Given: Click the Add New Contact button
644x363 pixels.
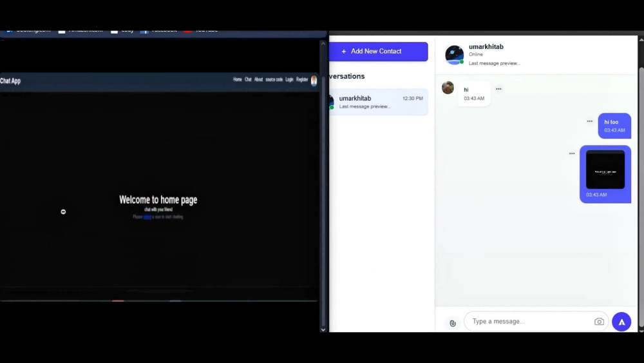Looking at the screenshot, I should pyautogui.click(x=378, y=52).
